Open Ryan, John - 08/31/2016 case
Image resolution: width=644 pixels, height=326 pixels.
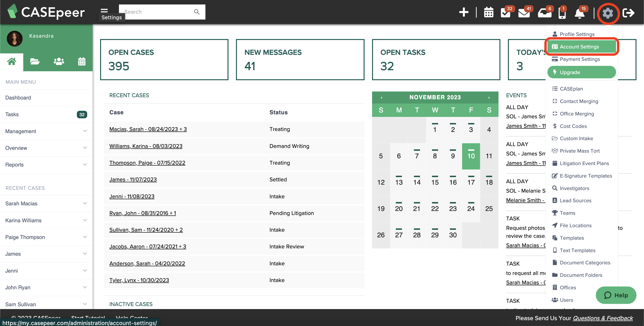pyautogui.click(x=142, y=213)
